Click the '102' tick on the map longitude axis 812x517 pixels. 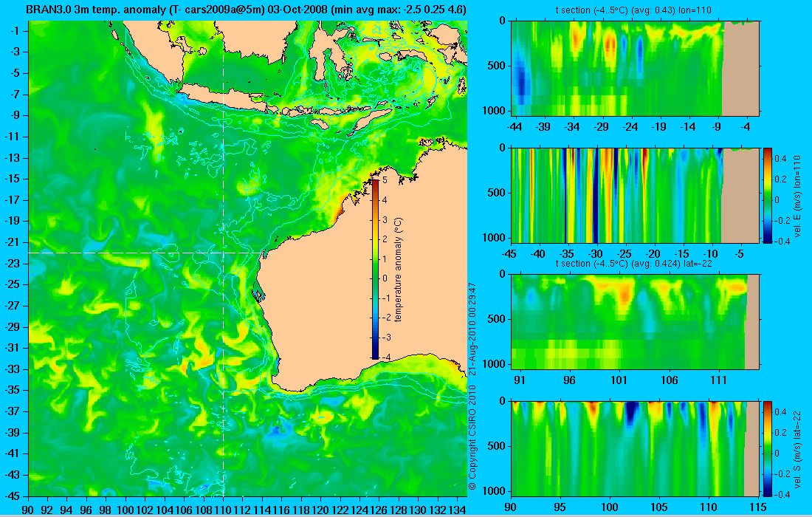pos(145,509)
